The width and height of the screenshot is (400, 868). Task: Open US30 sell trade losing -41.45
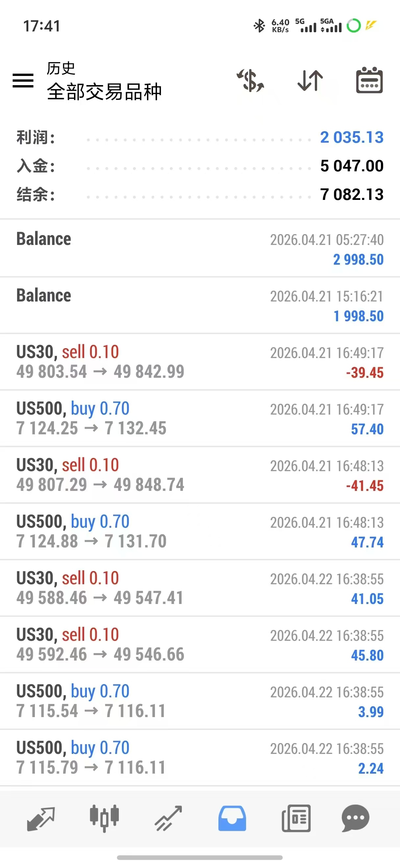(x=200, y=475)
